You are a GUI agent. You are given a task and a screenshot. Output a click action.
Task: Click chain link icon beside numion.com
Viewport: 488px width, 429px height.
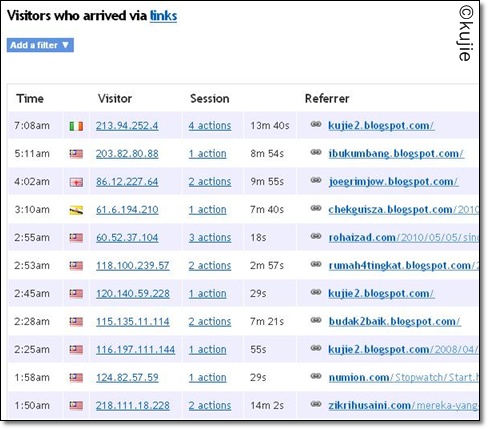click(316, 376)
